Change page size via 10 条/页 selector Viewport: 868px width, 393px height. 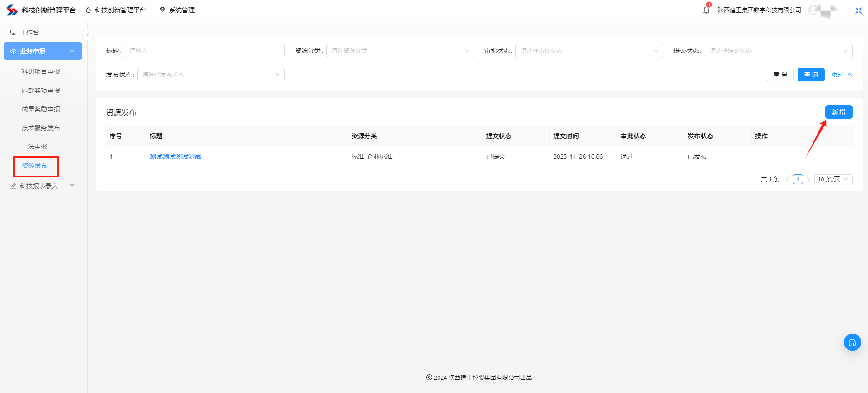[x=833, y=180]
